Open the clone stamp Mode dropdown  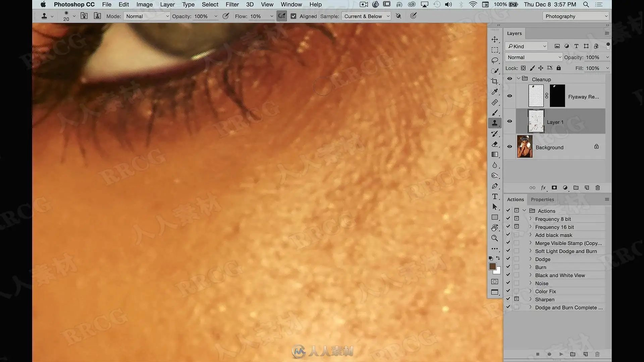(147, 16)
